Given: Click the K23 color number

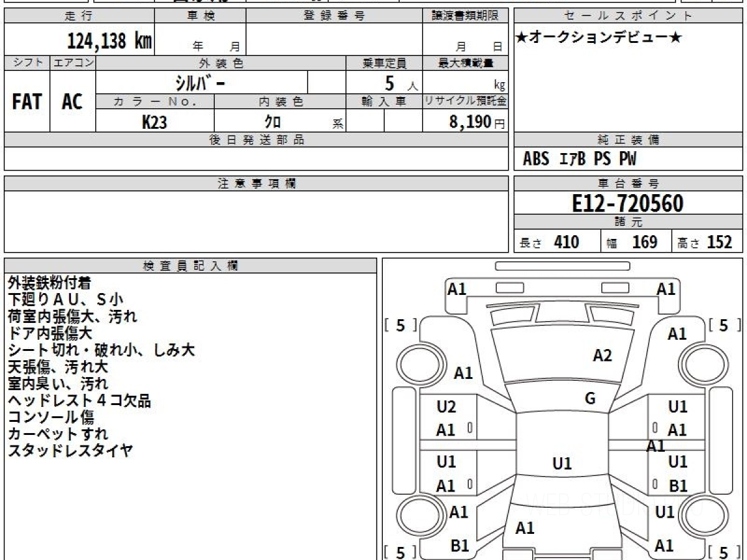Looking at the screenshot, I should [x=154, y=123].
